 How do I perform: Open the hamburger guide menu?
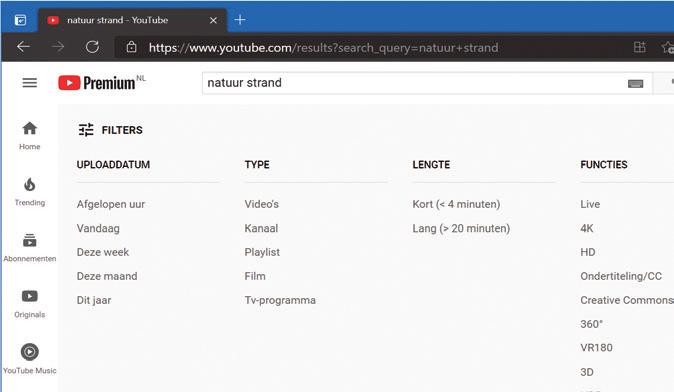(30, 83)
